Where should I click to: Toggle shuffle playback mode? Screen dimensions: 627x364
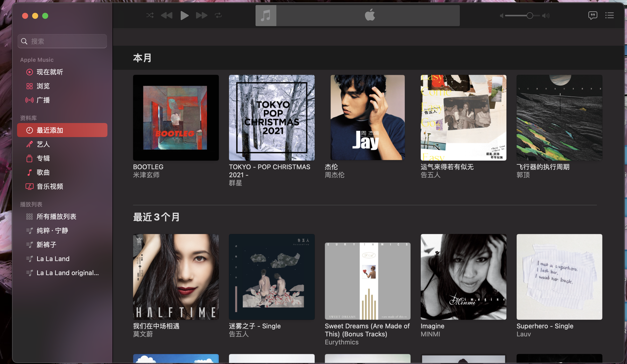click(x=150, y=16)
